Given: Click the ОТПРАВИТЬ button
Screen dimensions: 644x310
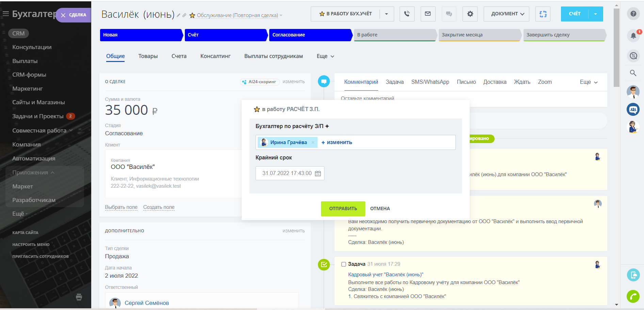Looking at the screenshot, I should pyautogui.click(x=343, y=208).
